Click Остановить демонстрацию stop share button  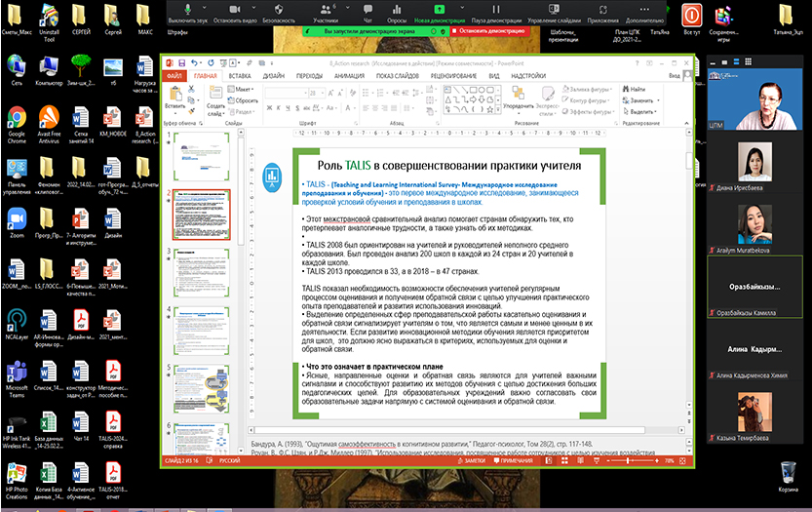click(x=488, y=31)
